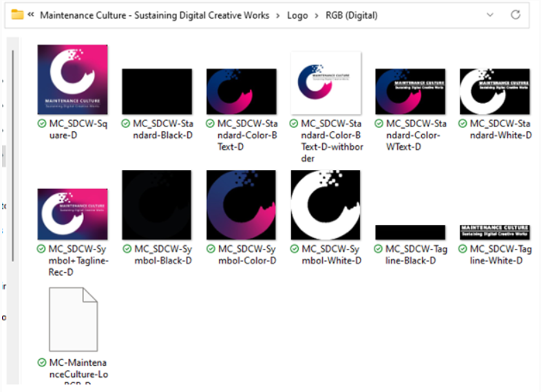Screen dimensions: 541x392
Task: Click the RGB (Digital) breadcrumb
Action: pos(352,16)
